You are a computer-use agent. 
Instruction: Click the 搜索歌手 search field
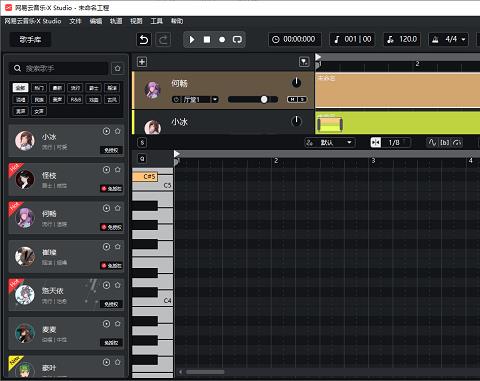(x=59, y=68)
